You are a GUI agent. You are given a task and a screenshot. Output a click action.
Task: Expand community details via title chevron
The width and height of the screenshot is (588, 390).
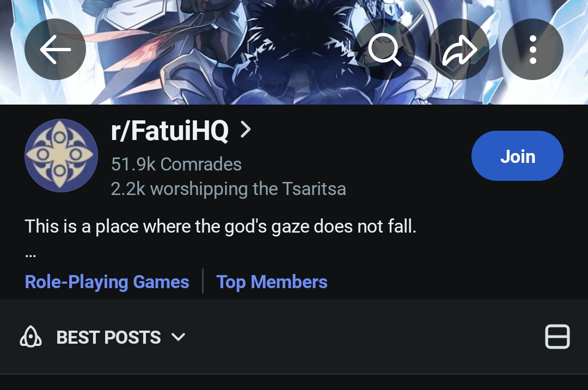pyautogui.click(x=246, y=130)
